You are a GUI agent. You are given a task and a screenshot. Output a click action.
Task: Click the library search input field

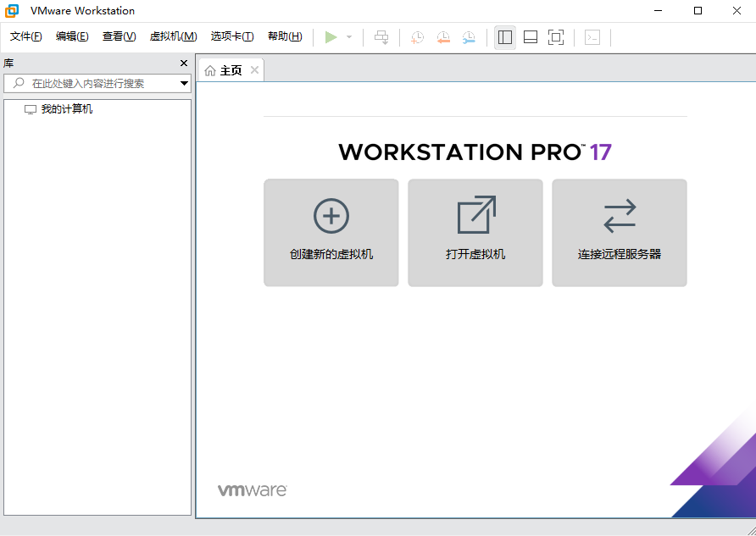93,83
